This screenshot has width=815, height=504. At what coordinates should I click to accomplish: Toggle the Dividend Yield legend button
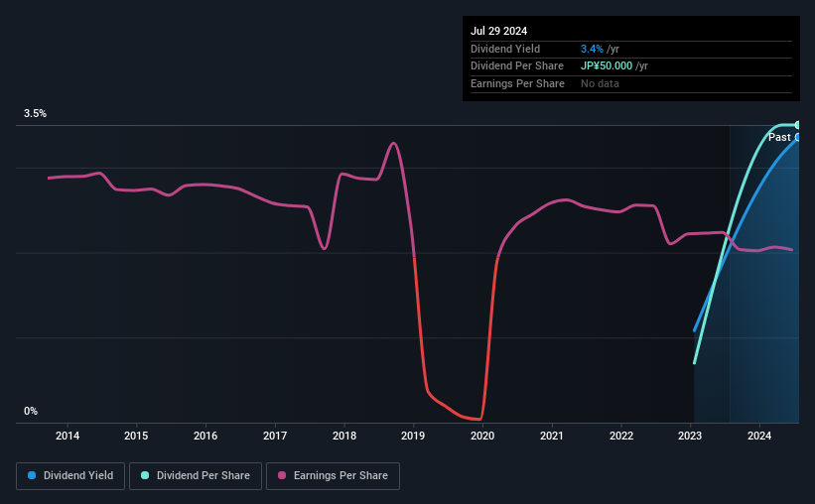[x=70, y=476]
